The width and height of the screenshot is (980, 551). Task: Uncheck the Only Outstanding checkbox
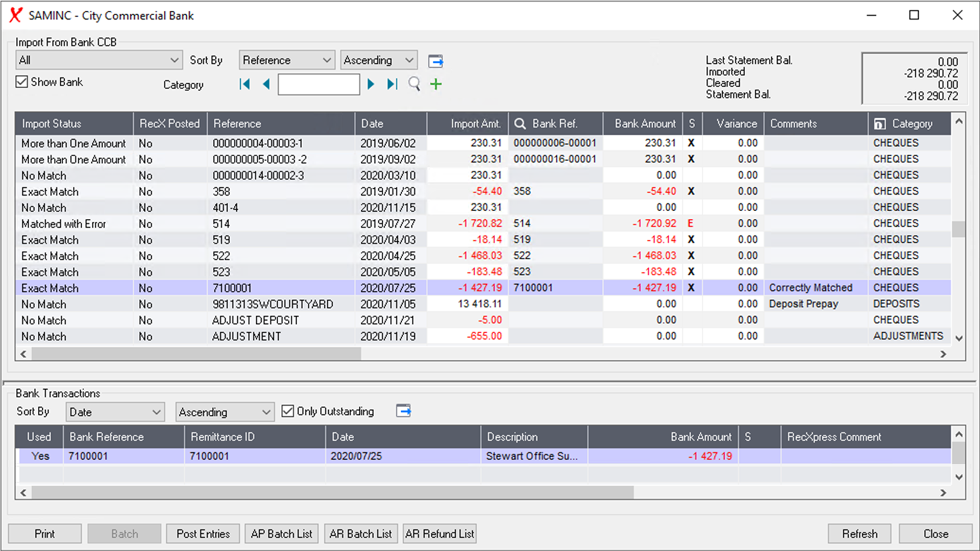coord(288,411)
